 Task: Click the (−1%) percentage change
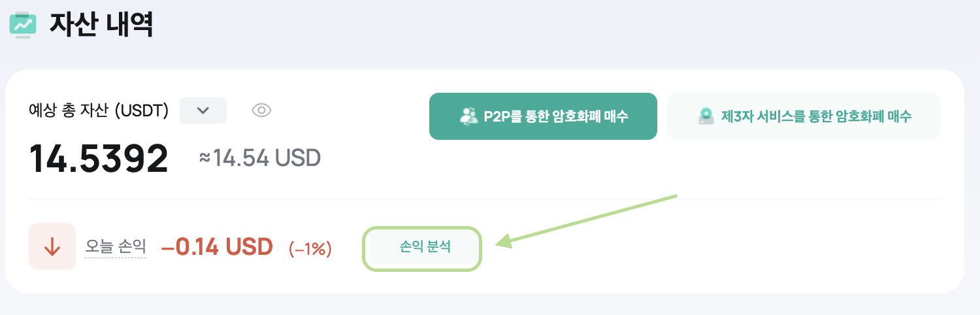[x=310, y=248]
